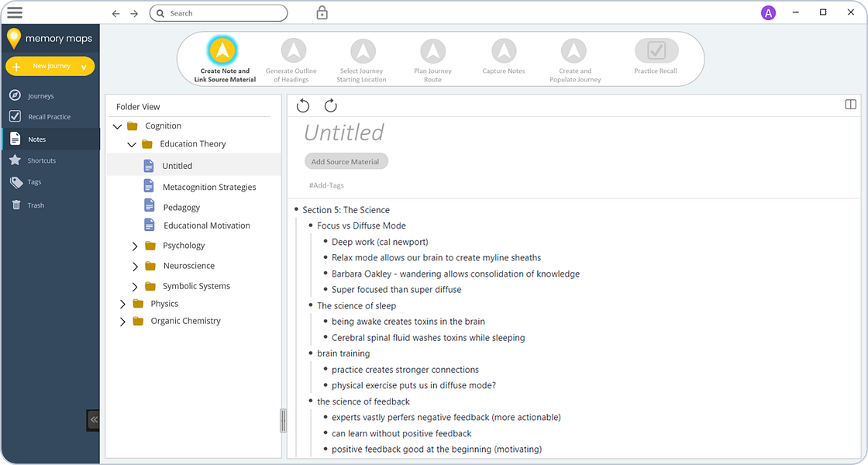Collapse the left sidebar with double chevron
The height and width of the screenshot is (465, 868).
93,419
